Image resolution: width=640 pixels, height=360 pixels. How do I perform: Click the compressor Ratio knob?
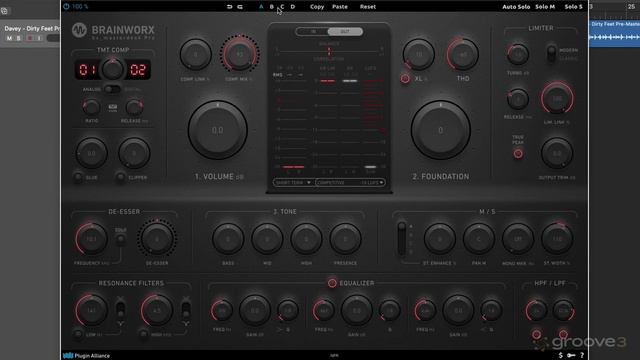91,107
